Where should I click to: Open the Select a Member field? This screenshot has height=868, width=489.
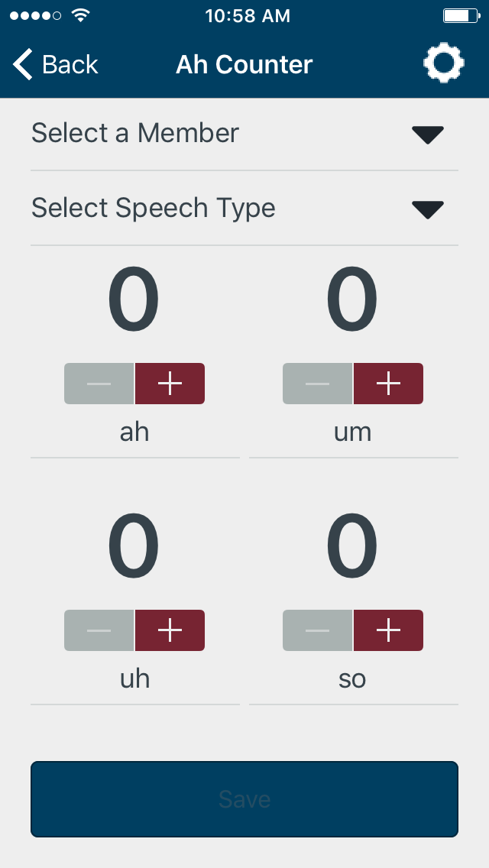point(244,134)
